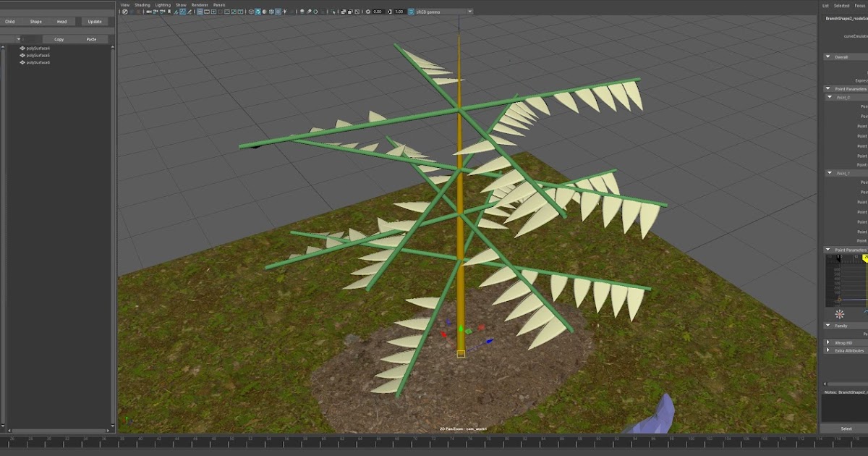868x456 pixels.
Task: Toggle grid display in the viewport toolbar
Action: point(200,11)
